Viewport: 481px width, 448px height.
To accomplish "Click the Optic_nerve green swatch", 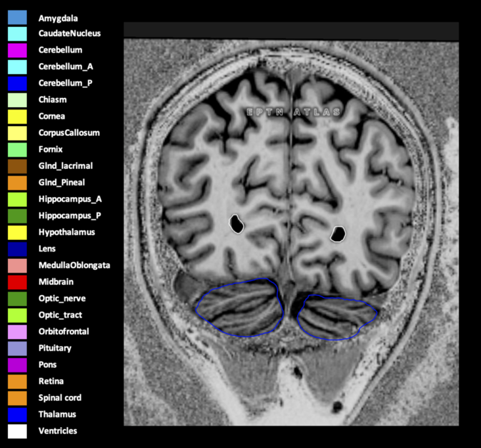I will tap(17, 299).
